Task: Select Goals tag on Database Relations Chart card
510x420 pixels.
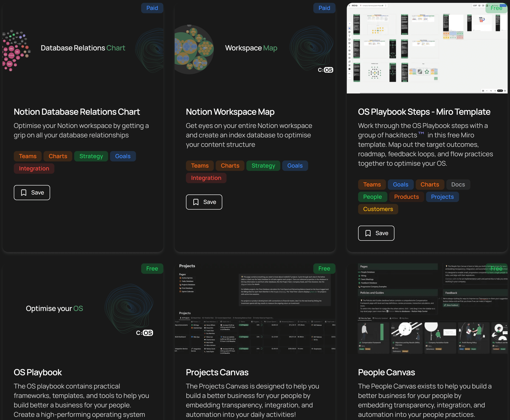Action: [123, 156]
